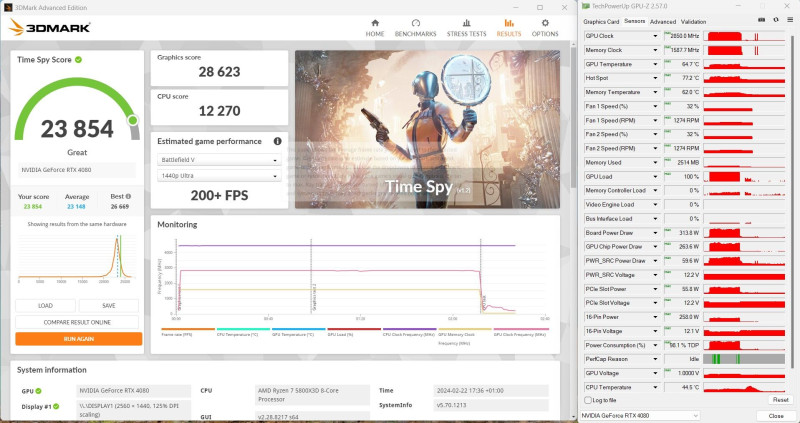The image size is (800, 423).
Task: Click the CPU score value 12 270
Action: pyautogui.click(x=219, y=111)
